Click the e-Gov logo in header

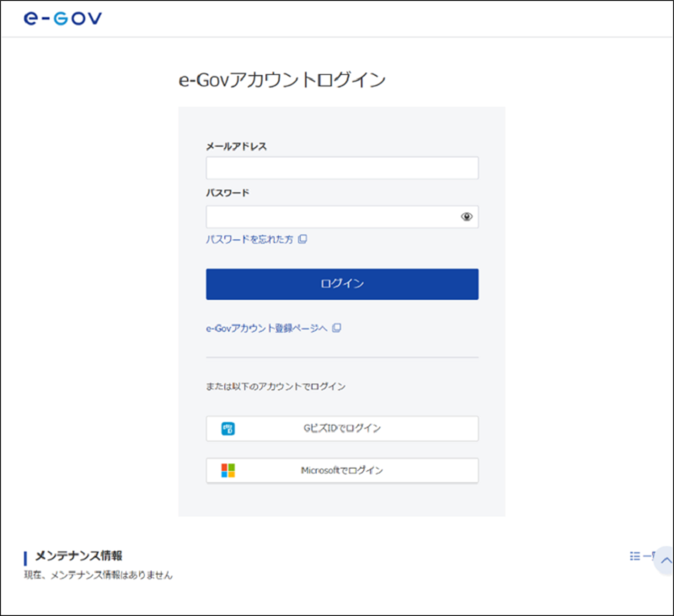pyautogui.click(x=62, y=19)
